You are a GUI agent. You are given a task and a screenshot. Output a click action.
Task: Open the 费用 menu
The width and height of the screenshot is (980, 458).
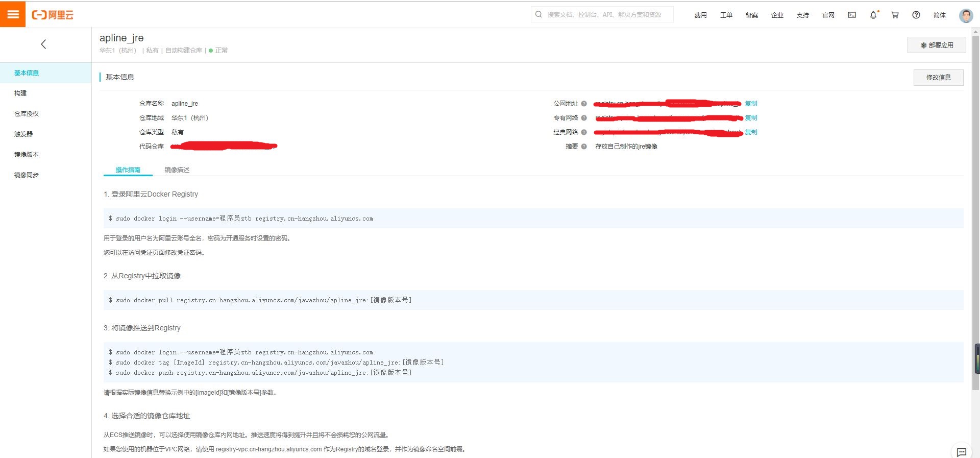click(x=701, y=15)
